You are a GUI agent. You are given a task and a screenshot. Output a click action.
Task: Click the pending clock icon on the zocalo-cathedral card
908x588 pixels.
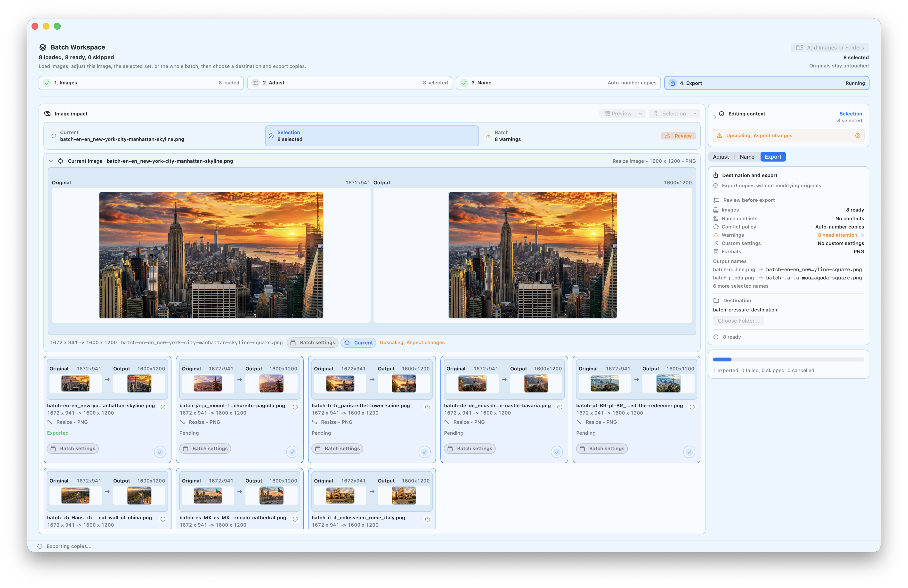295,519
